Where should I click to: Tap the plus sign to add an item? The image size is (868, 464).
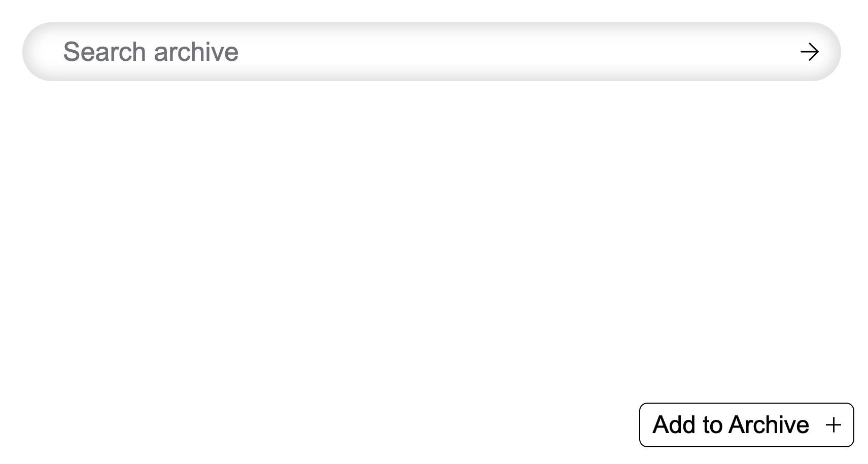(833, 425)
